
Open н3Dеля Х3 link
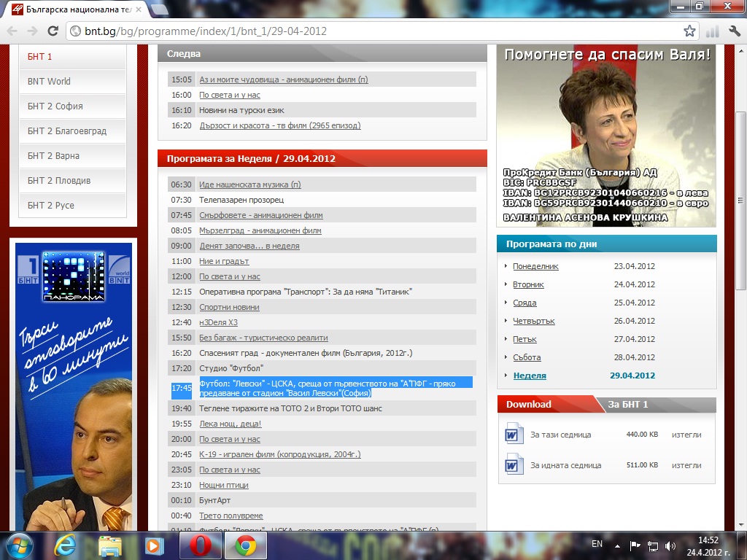218,322
